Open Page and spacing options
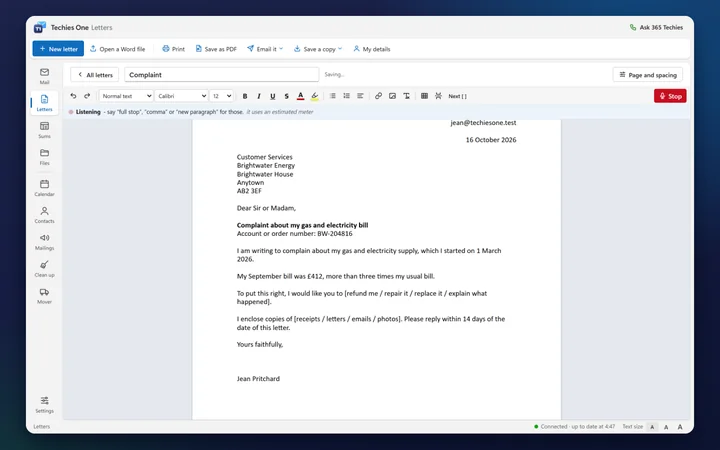This screenshot has width=720, height=450. (x=647, y=74)
